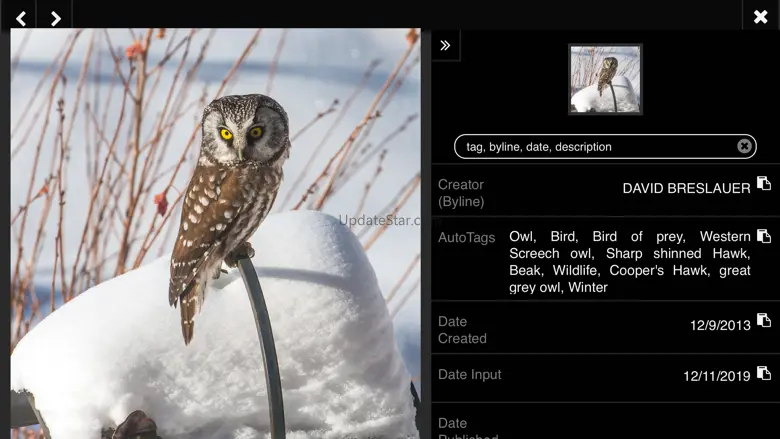Image resolution: width=780 pixels, height=439 pixels.
Task: Click the main owl photo
Action: coord(215,234)
